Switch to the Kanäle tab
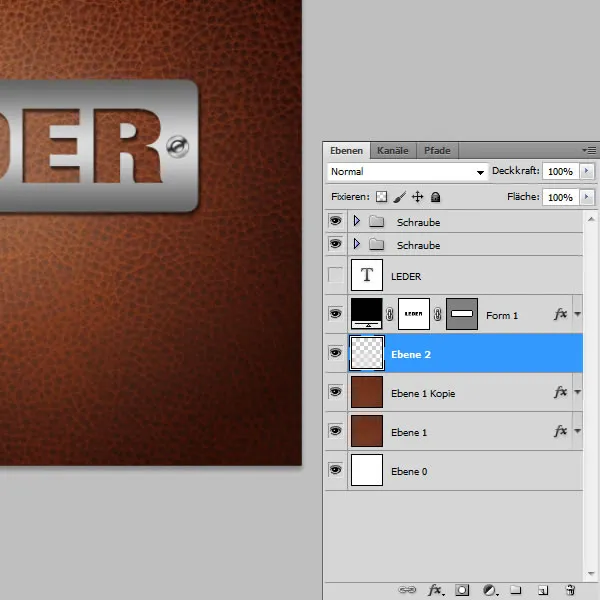 [392, 151]
